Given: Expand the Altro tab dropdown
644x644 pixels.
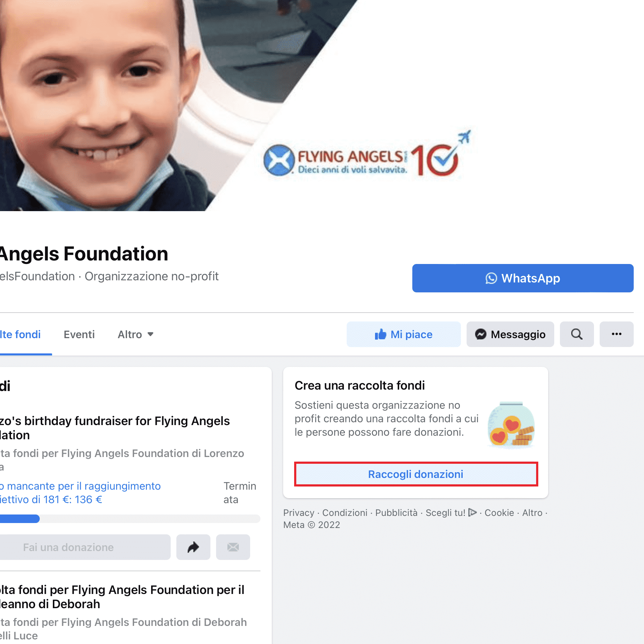Looking at the screenshot, I should click(136, 334).
